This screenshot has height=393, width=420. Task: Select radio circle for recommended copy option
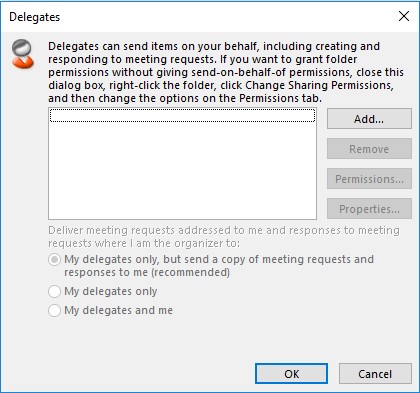point(54,259)
